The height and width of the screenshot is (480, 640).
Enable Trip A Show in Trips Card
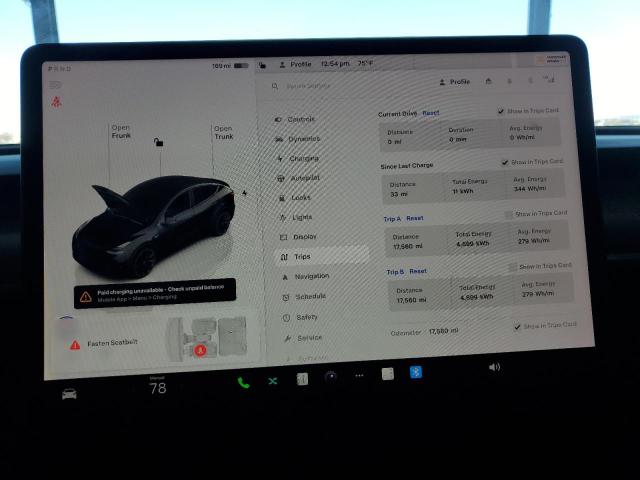point(509,214)
